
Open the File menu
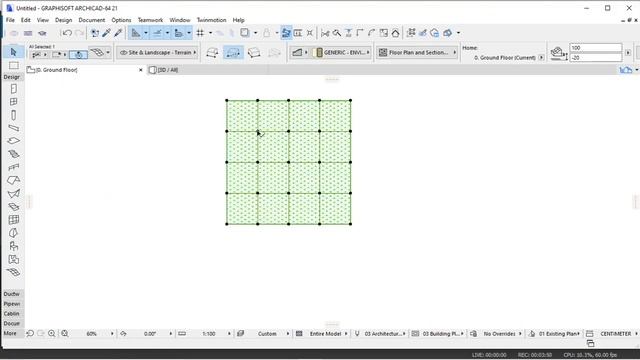[x=10, y=20]
